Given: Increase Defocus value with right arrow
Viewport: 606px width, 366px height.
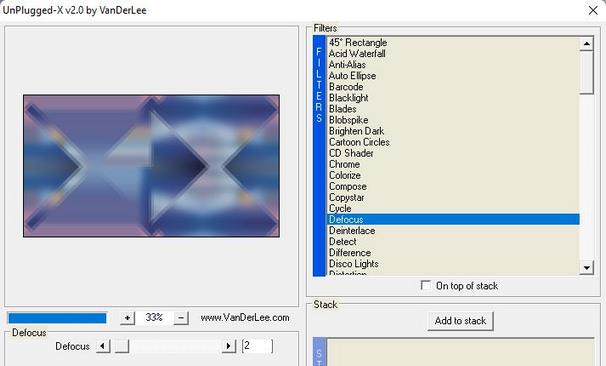Looking at the screenshot, I should point(228,346).
